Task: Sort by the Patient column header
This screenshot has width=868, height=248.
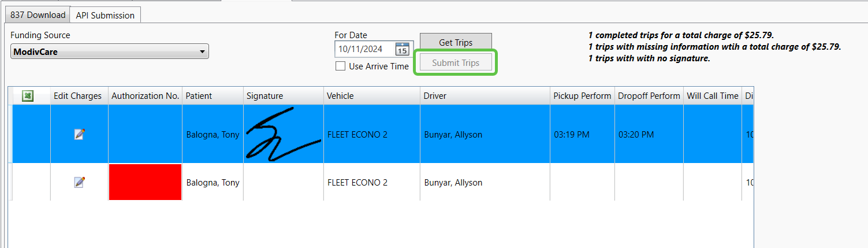Action: click(199, 96)
